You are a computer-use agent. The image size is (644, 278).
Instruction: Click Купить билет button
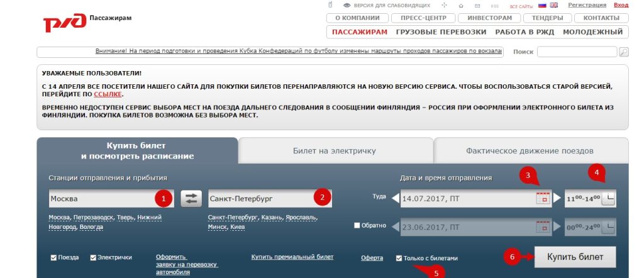(575, 257)
